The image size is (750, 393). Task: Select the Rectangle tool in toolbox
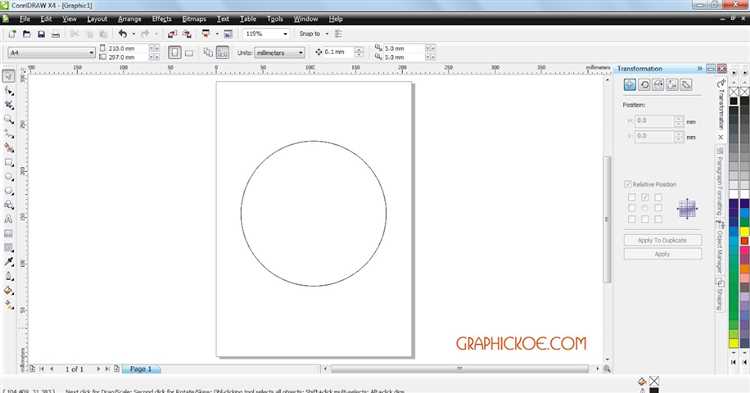tap(9, 163)
